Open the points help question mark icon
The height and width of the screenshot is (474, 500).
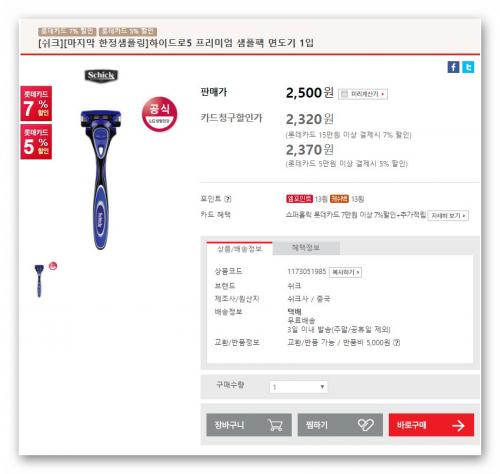228,199
